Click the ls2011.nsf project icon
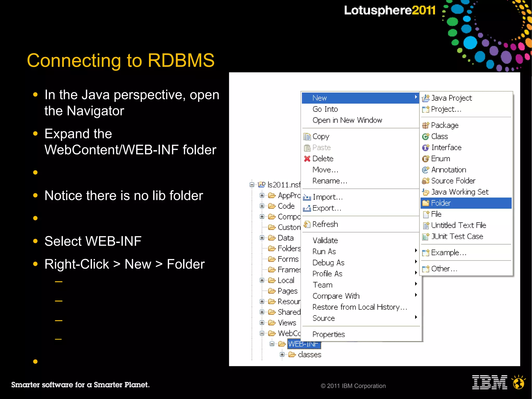532x399 pixels. [x=262, y=185]
